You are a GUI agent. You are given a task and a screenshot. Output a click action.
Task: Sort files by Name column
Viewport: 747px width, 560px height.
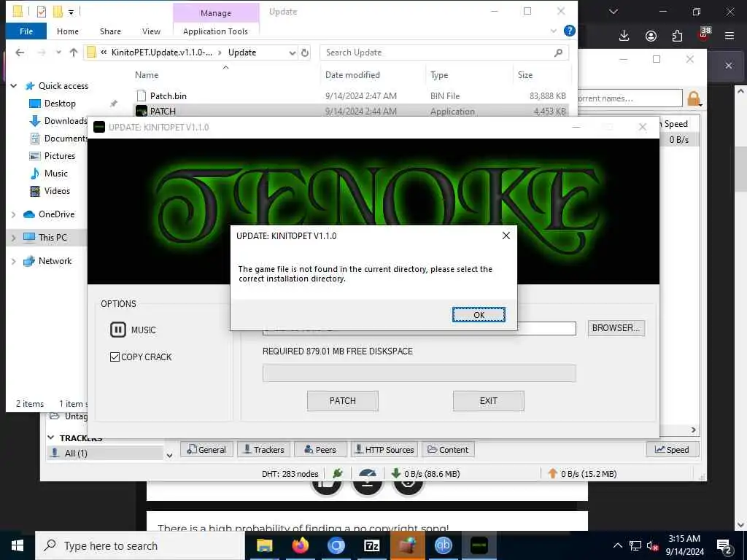click(x=146, y=75)
